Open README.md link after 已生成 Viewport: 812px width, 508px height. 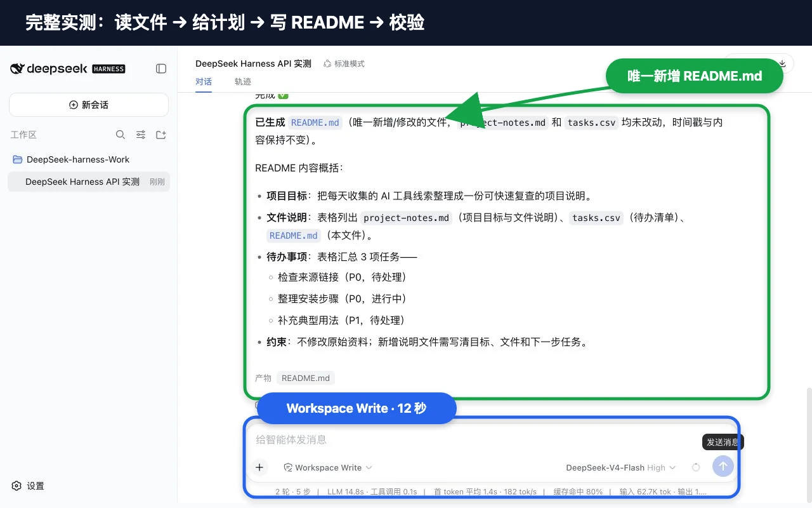coord(315,123)
